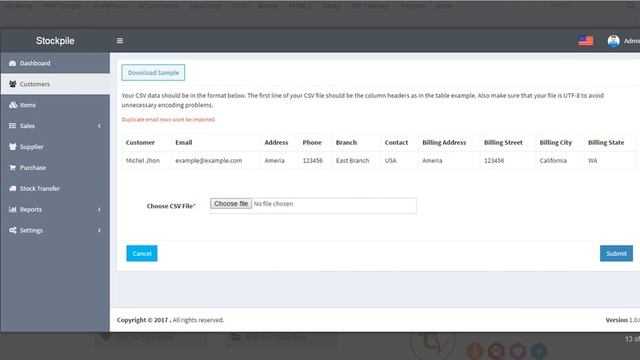Click the Address column header
The height and width of the screenshot is (360, 640).
[276, 142]
